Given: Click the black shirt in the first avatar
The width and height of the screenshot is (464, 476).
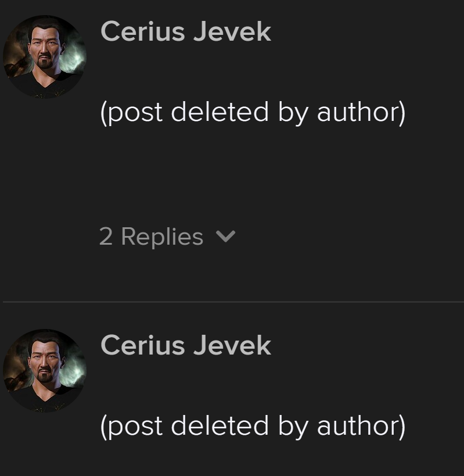Looking at the screenshot, I should 45,87.
